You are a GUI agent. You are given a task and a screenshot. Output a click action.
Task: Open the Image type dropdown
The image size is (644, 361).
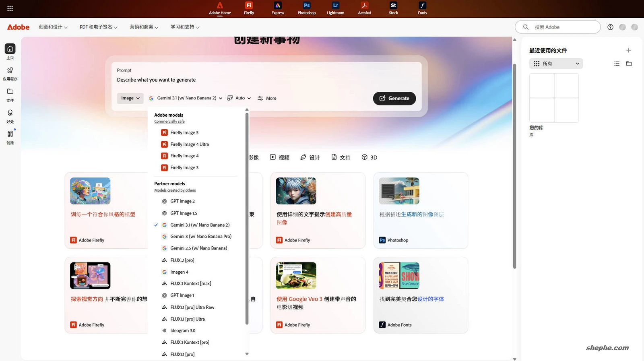coord(130,98)
